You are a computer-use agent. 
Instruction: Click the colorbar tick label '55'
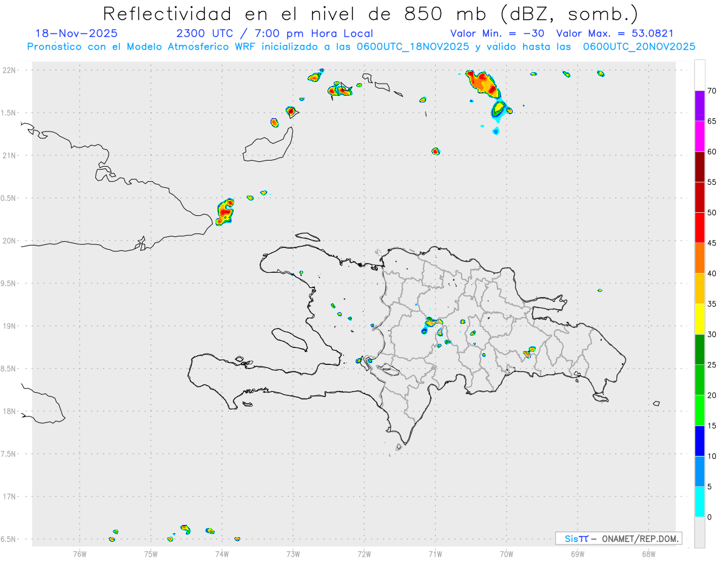coord(712,182)
